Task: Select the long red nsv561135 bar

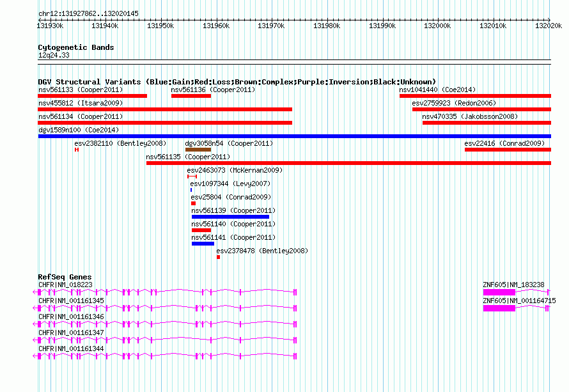Action: point(348,163)
